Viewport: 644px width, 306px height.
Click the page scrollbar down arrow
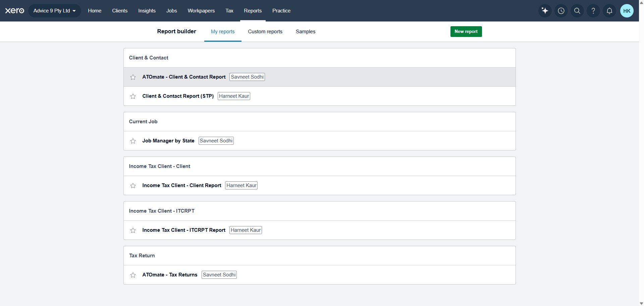pos(641,303)
